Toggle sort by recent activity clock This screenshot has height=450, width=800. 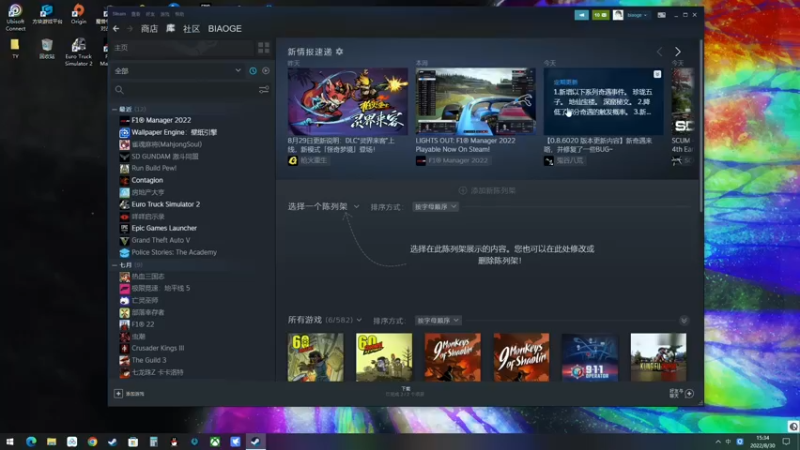coord(253,71)
